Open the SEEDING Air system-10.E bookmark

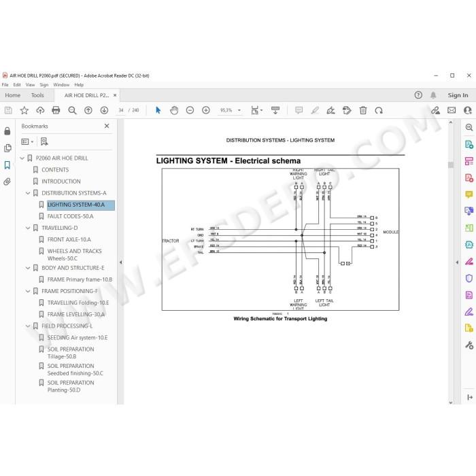click(78, 337)
